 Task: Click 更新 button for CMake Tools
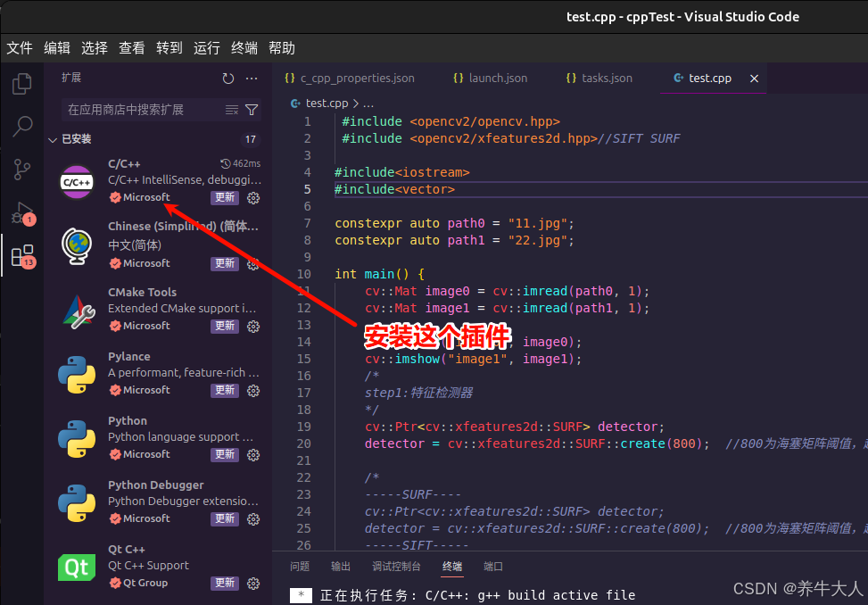tap(225, 326)
